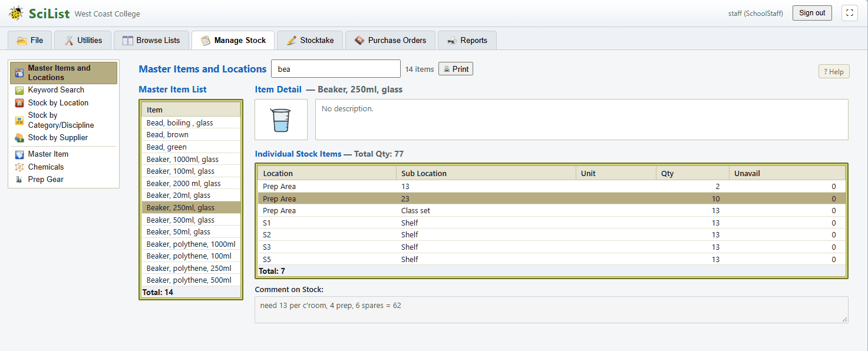Screen dimensions: 868x351
Task: Click the Item column header in master list
Action: pyautogui.click(x=191, y=110)
